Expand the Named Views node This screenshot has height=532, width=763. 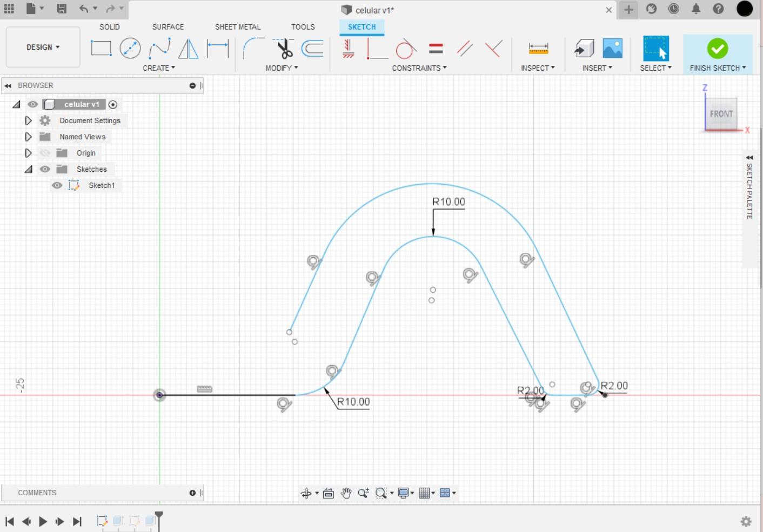[28, 137]
